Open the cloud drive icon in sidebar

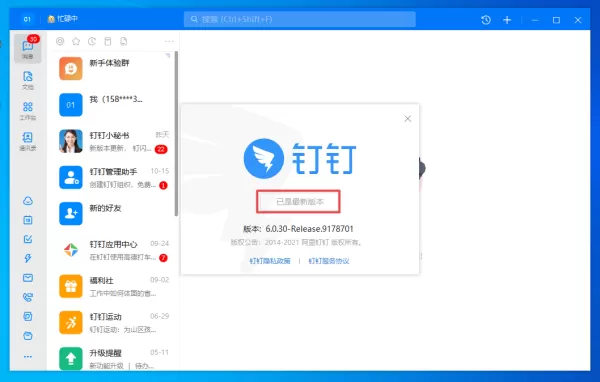pyautogui.click(x=28, y=201)
